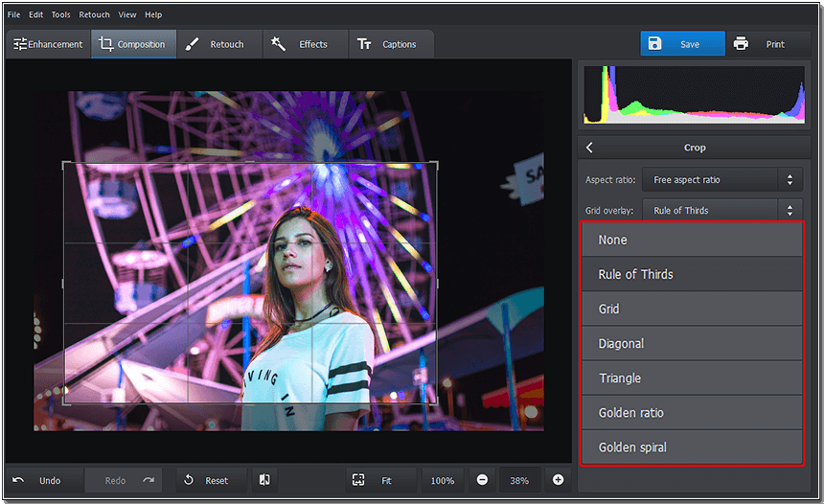Click the Aspect ratio stepper arrows
The image size is (824, 504).
[790, 180]
